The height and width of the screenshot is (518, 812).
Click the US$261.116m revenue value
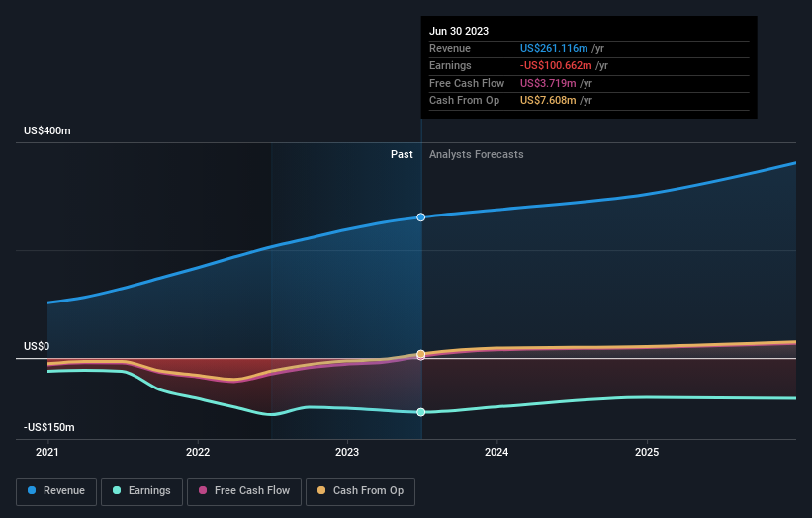coord(554,48)
